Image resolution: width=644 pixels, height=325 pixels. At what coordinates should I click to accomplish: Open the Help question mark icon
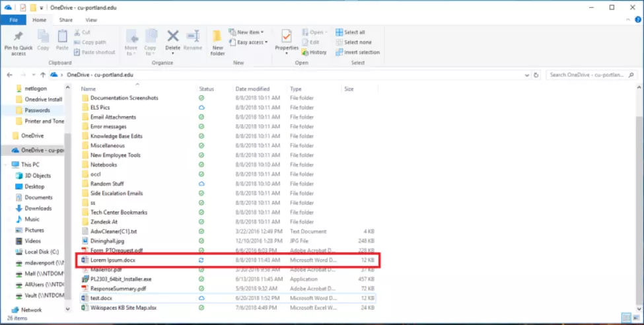click(x=638, y=19)
